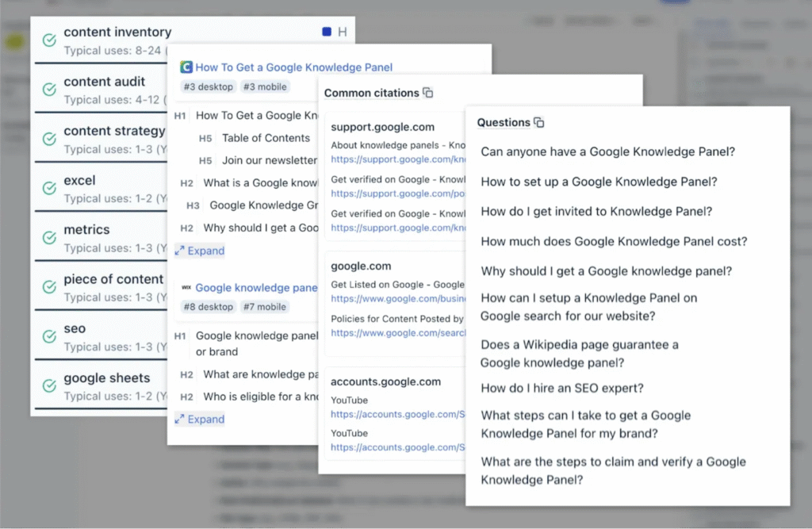This screenshot has width=812, height=529.
Task: Click the blue square next to content inventory
Action: point(327,33)
